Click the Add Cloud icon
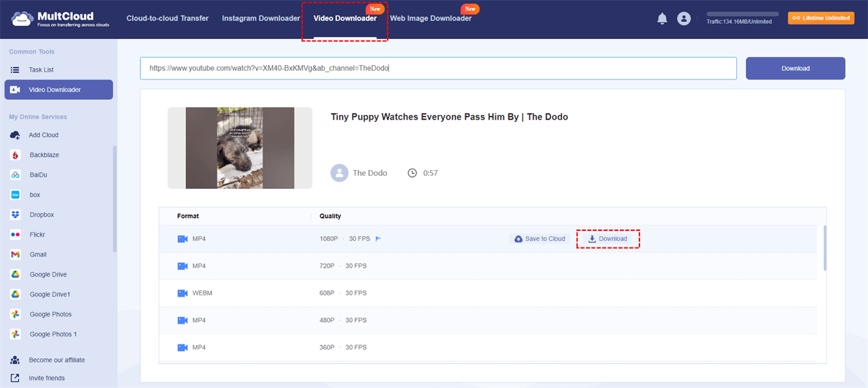 coord(15,135)
